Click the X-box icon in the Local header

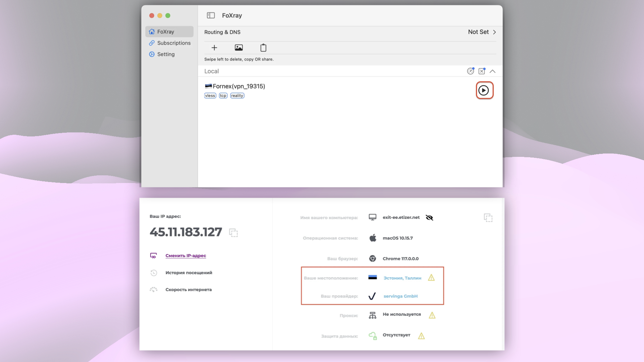click(x=482, y=71)
